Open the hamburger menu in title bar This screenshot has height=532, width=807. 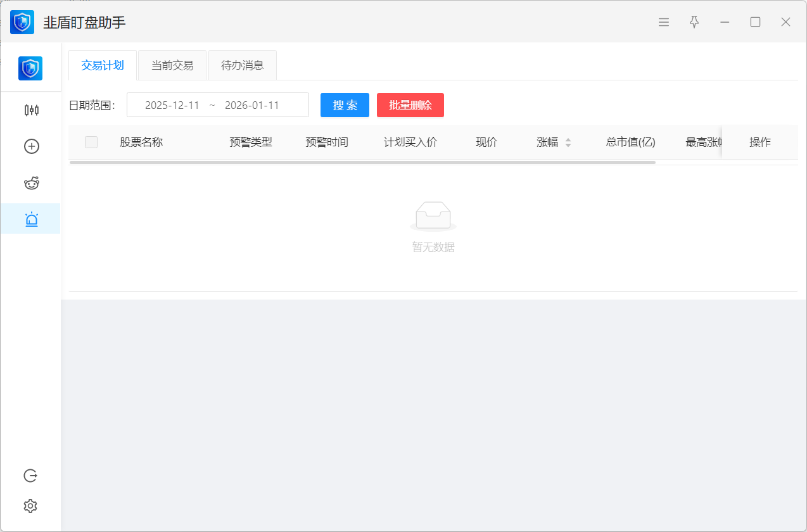[x=664, y=22]
